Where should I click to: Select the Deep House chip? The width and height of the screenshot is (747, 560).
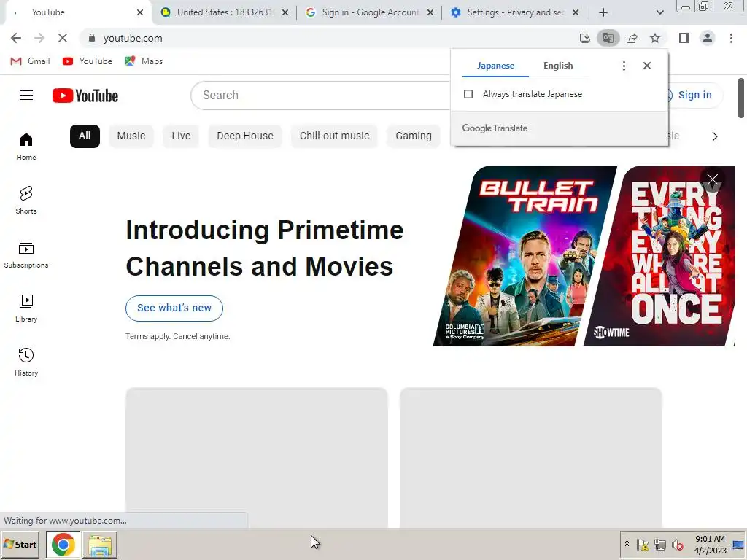tap(245, 136)
